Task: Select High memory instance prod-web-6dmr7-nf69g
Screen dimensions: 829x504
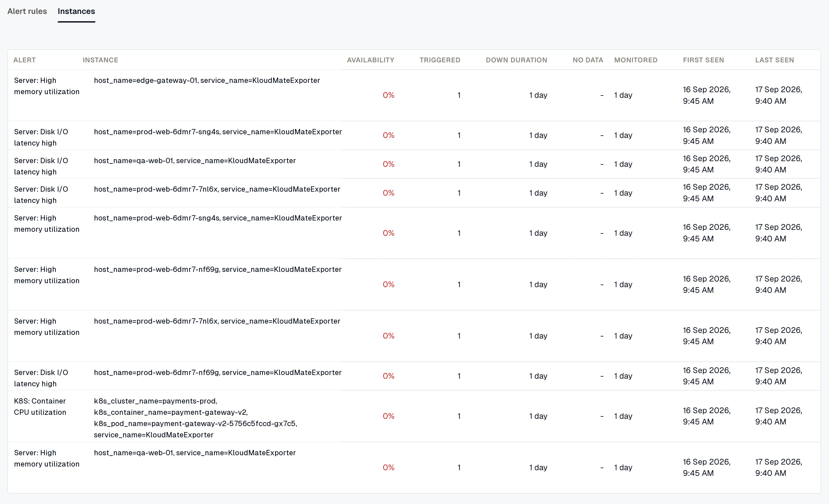Action: (x=218, y=269)
